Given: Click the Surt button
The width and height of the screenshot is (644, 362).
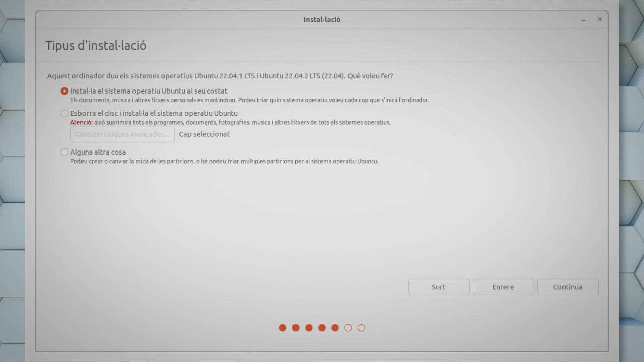Looking at the screenshot, I should [x=439, y=287].
